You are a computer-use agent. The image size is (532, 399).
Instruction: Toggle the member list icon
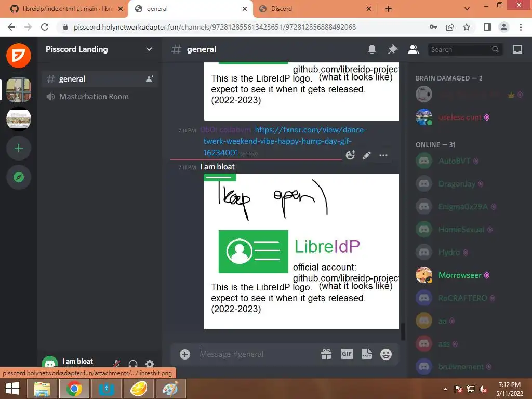pyautogui.click(x=413, y=49)
